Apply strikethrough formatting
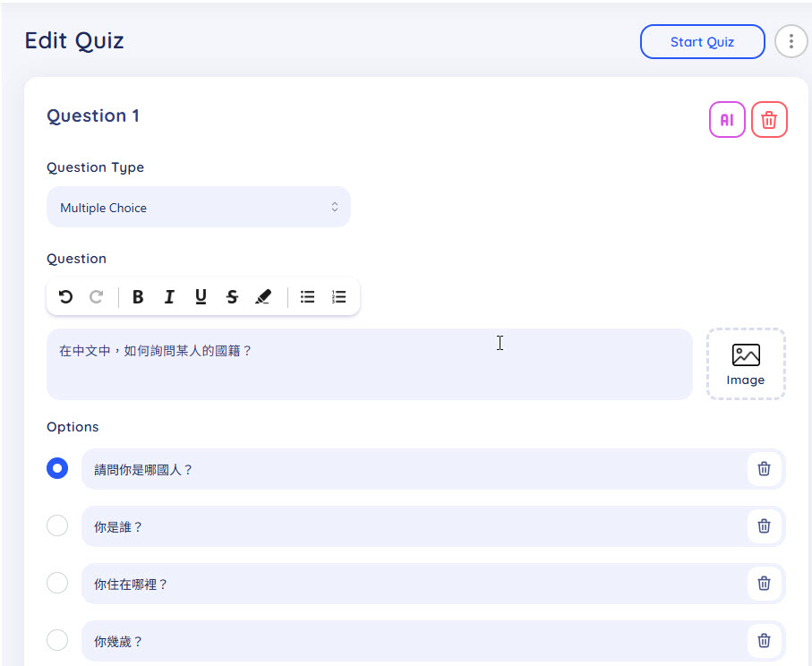812x666 pixels. tap(232, 297)
